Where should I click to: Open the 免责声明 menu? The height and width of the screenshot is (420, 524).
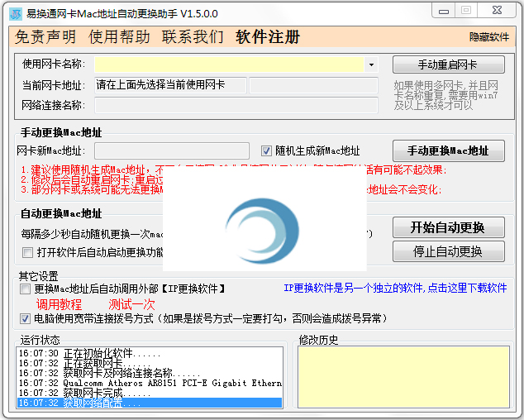click(x=45, y=36)
